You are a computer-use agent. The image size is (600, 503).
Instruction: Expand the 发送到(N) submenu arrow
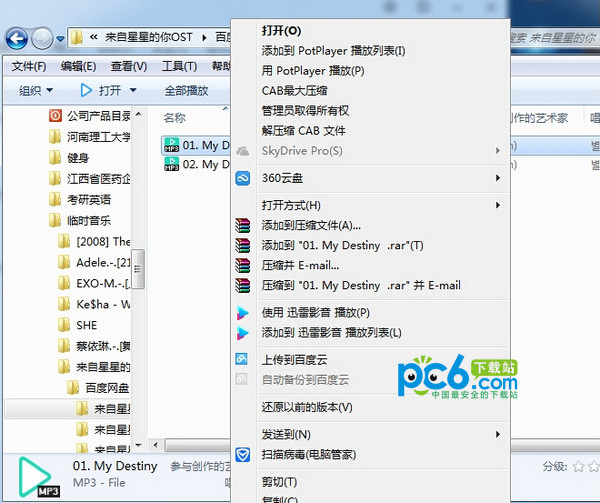(498, 435)
